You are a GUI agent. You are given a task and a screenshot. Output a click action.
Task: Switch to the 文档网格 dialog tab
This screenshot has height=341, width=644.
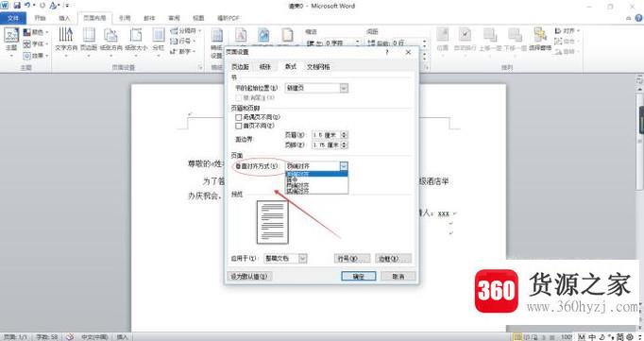318,66
